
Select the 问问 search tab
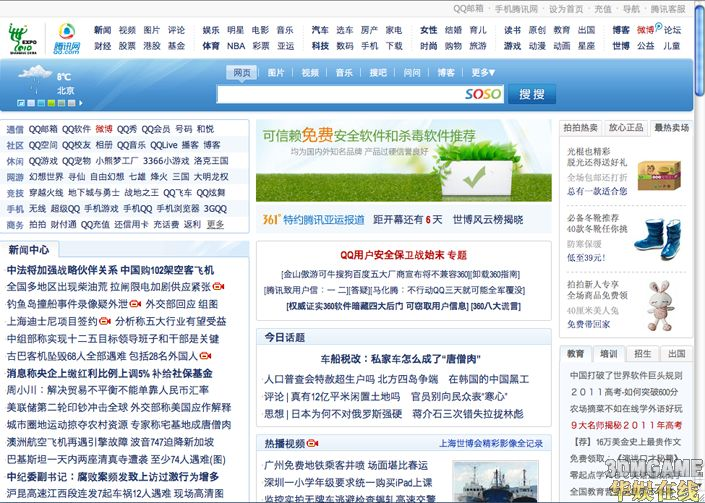[412, 72]
